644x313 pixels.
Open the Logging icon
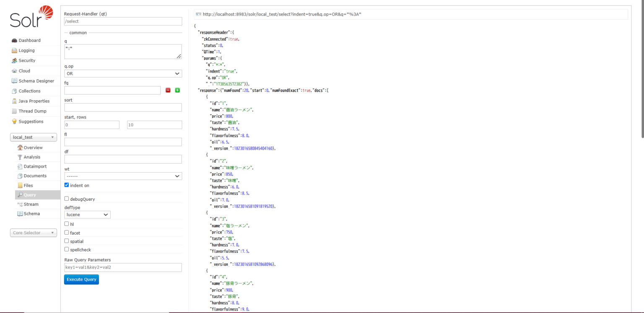(x=14, y=51)
